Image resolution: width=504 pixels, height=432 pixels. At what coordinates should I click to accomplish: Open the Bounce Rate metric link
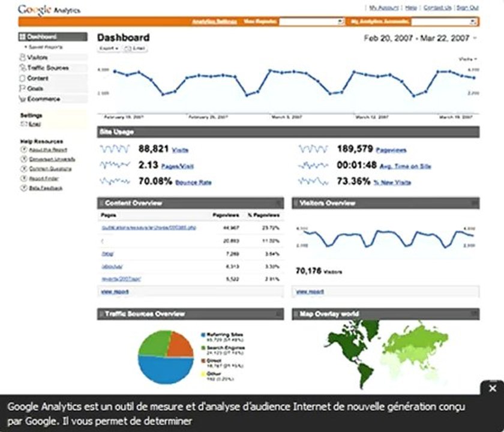point(193,182)
